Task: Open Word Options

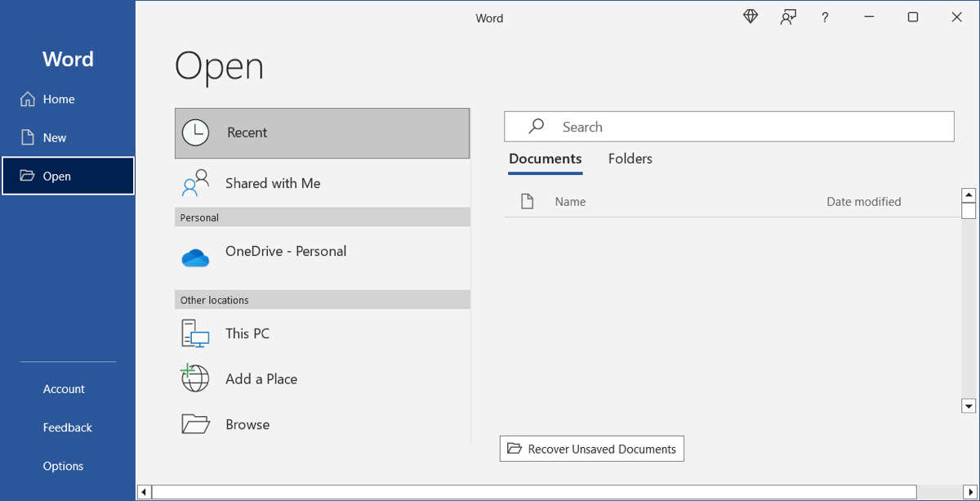Action: pos(63,465)
